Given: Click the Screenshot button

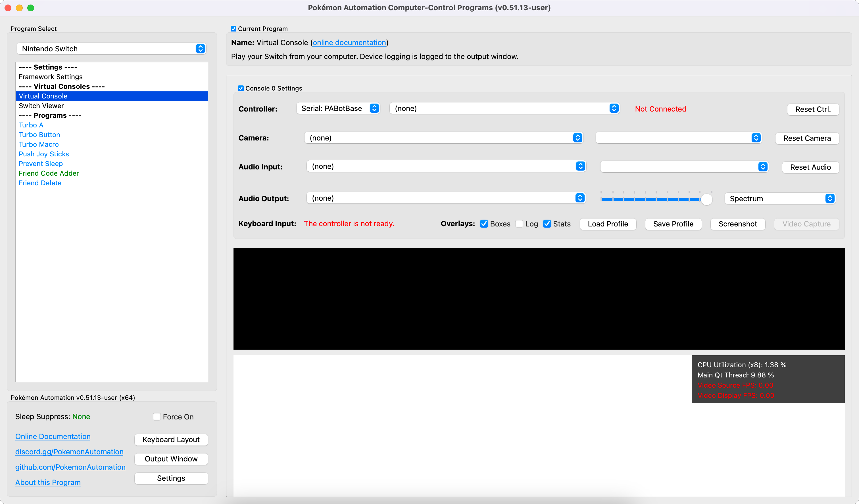Looking at the screenshot, I should [x=737, y=224].
